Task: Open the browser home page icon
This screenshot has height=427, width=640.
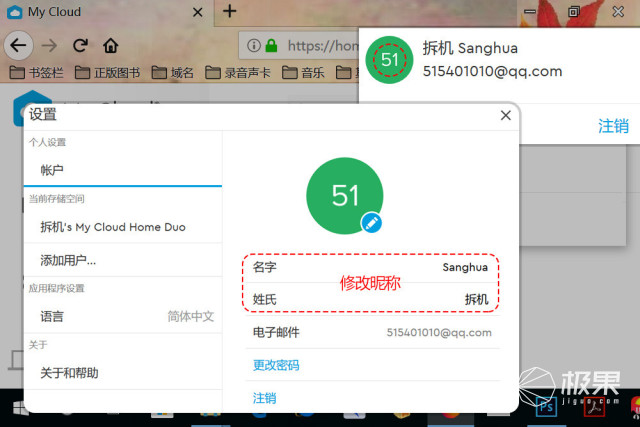Action: [x=111, y=45]
